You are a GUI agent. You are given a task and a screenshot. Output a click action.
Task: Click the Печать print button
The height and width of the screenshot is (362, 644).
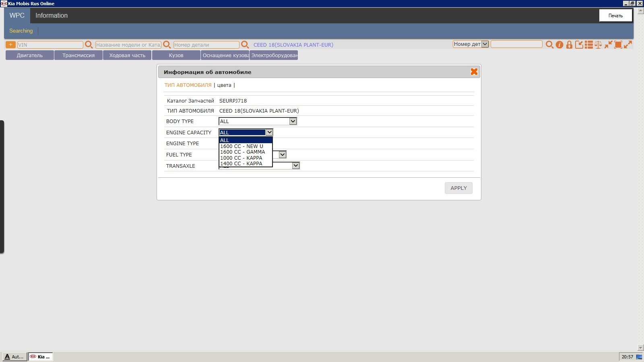[x=615, y=15]
